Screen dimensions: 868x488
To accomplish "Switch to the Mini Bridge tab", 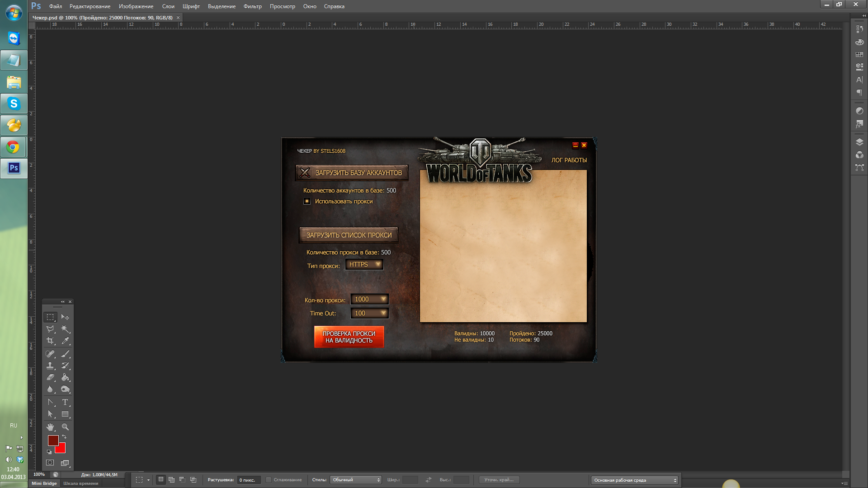I will point(44,483).
